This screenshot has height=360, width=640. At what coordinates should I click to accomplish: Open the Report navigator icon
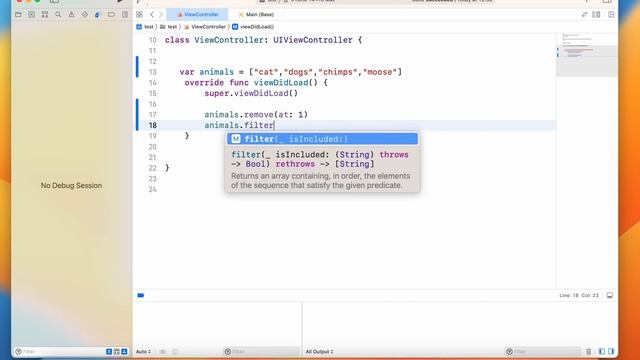124,15
